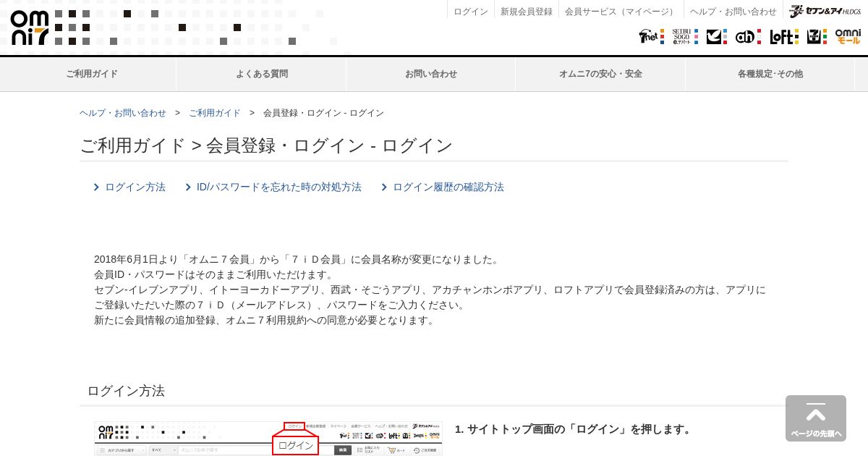Jump to ログイン履歴の確認方法 link

(448, 187)
